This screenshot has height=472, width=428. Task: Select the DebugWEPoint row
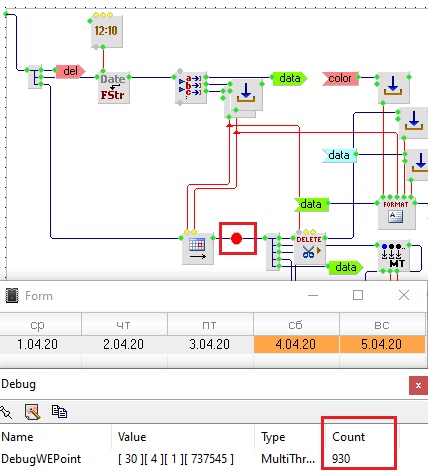coord(213,459)
